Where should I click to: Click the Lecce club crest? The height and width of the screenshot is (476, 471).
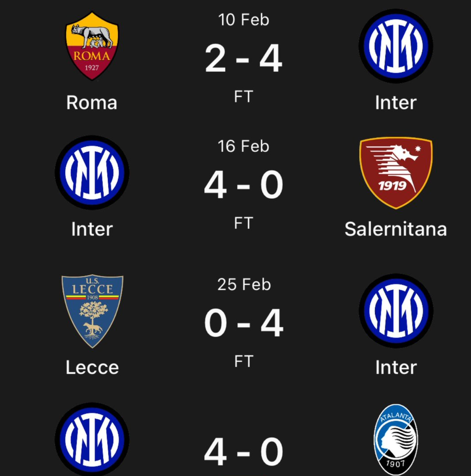[x=92, y=311]
